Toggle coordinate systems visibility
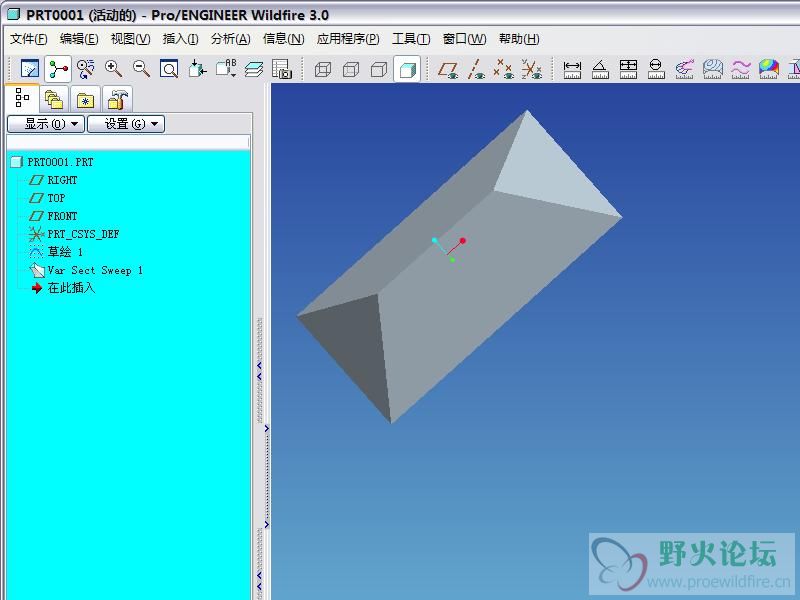800x600 pixels. tap(531, 69)
